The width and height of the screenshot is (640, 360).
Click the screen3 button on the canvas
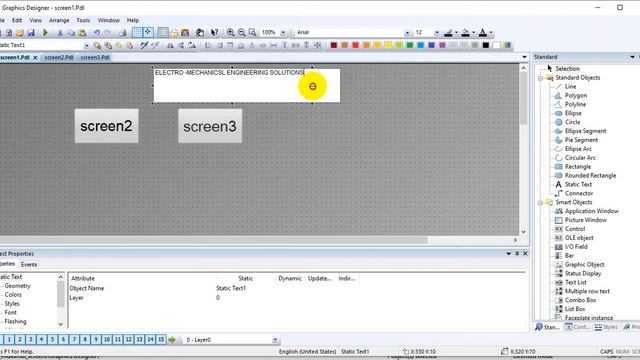pos(210,126)
